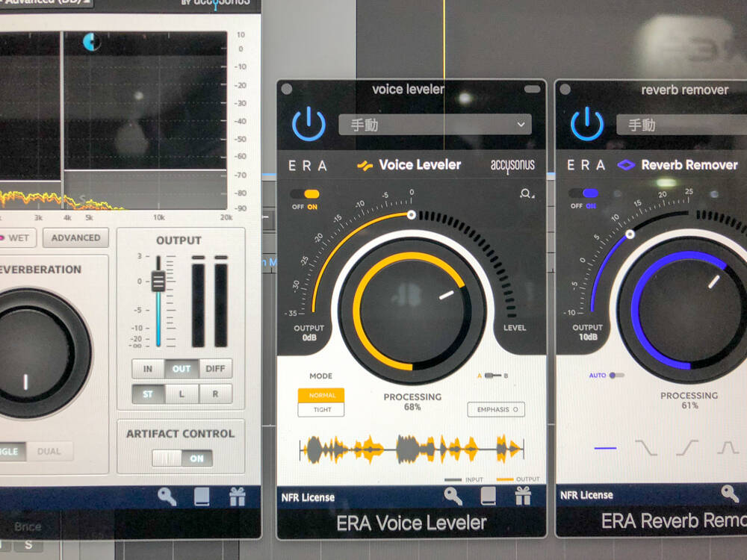Click Voice Leveler gift box icon
This screenshot has width=747, height=560.
[523, 496]
